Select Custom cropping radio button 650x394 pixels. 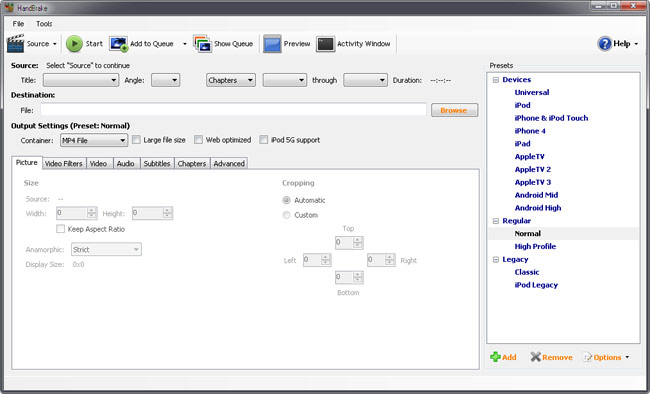pos(286,215)
